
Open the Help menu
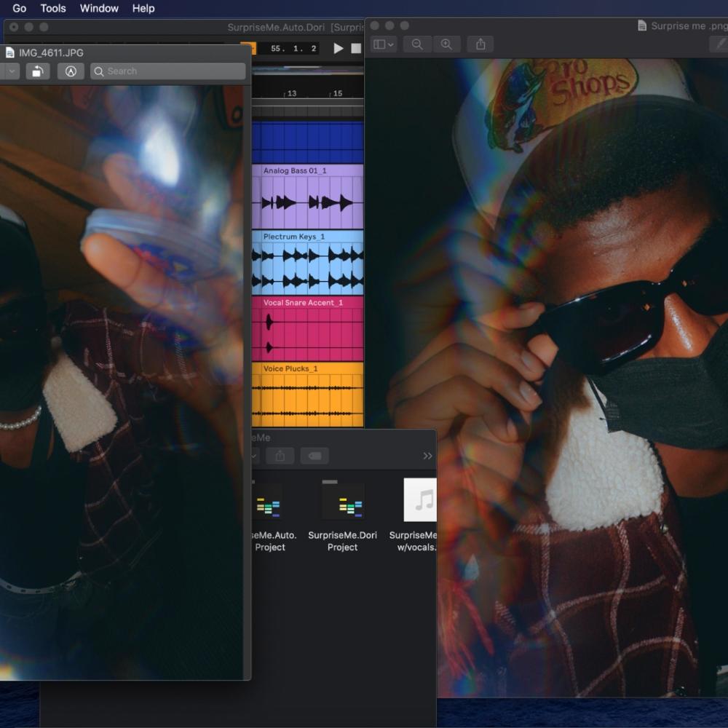pyautogui.click(x=143, y=8)
